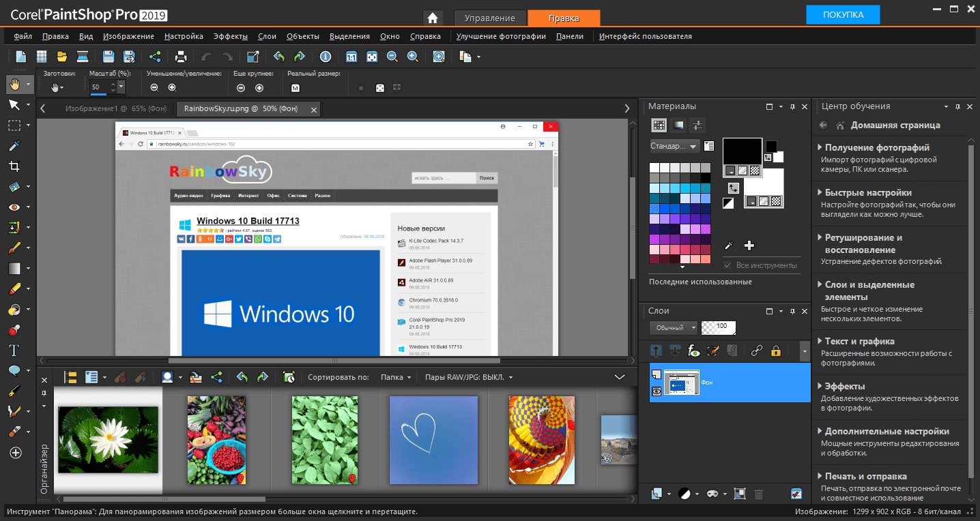Image resolution: width=980 pixels, height=521 pixels.
Task: Click the Home tab icon
Action: click(x=433, y=18)
